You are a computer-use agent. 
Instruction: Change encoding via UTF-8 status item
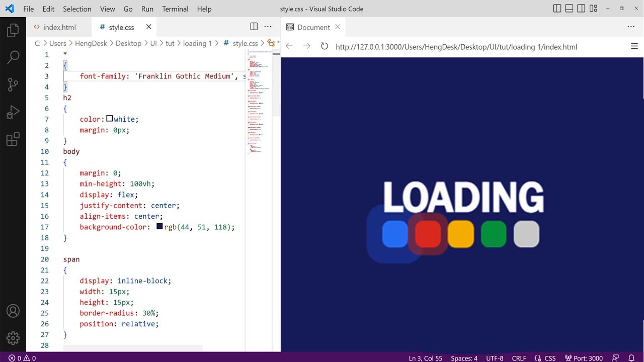pos(495,358)
